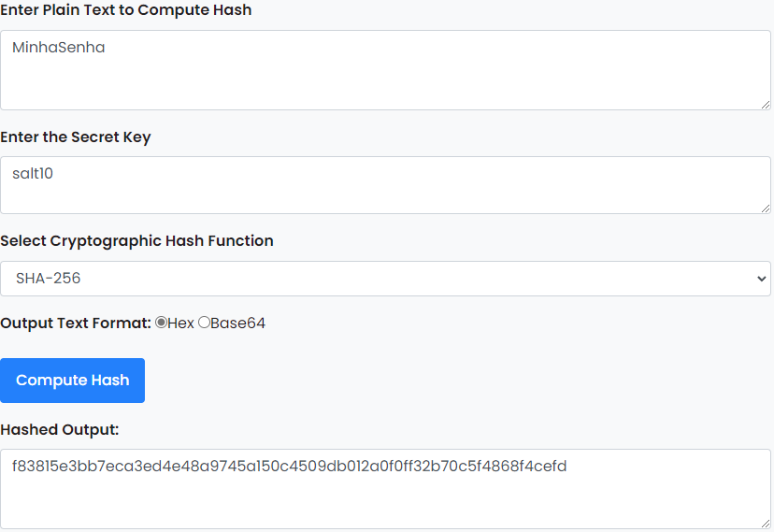Open the SHA-256 hash function dropdown

(385, 279)
